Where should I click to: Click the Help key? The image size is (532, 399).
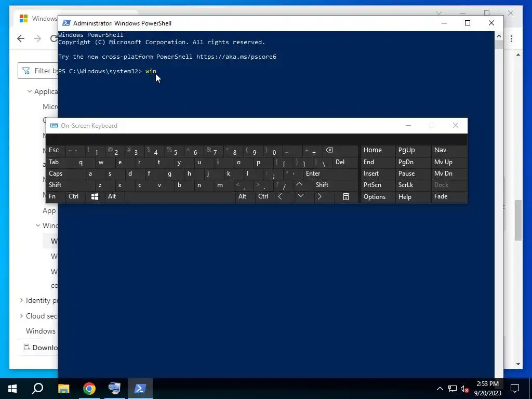click(413, 197)
